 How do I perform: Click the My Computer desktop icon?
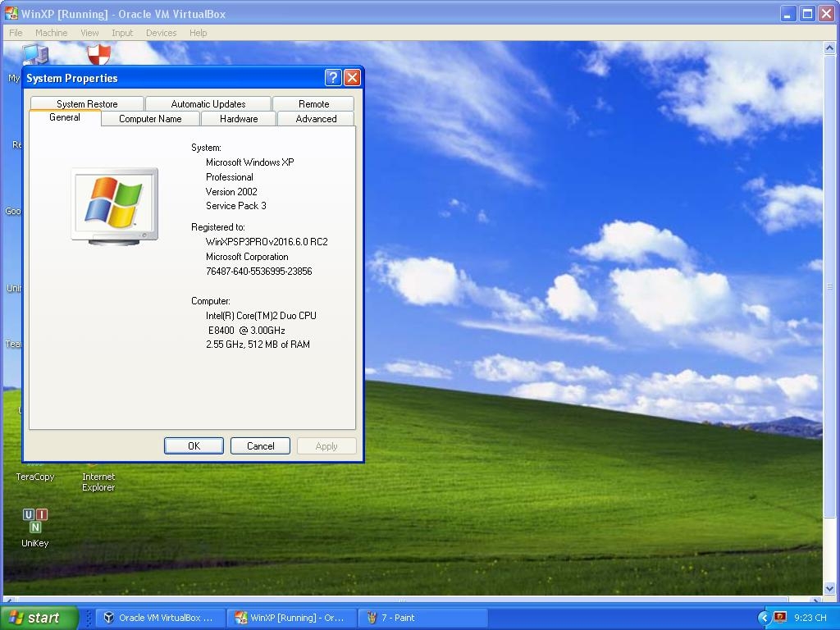(34, 55)
